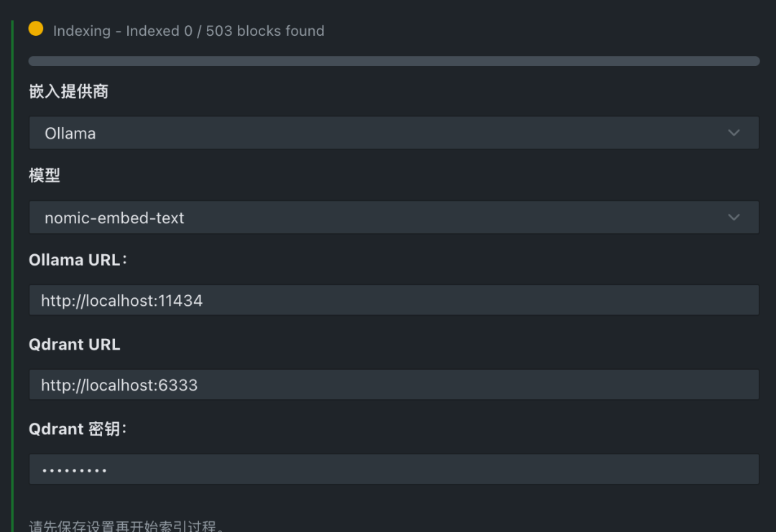The height and width of the screenshot is (532, 776).
Task: Click the yellow indexing status indicator dot
Action: [x=36, y=30]
